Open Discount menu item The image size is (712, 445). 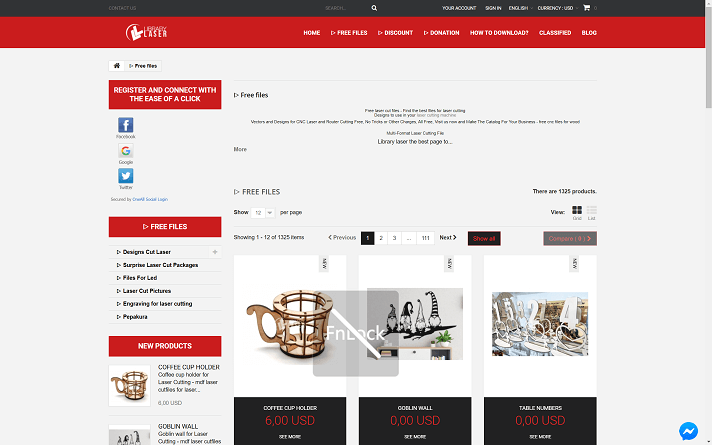coord(395,33)
